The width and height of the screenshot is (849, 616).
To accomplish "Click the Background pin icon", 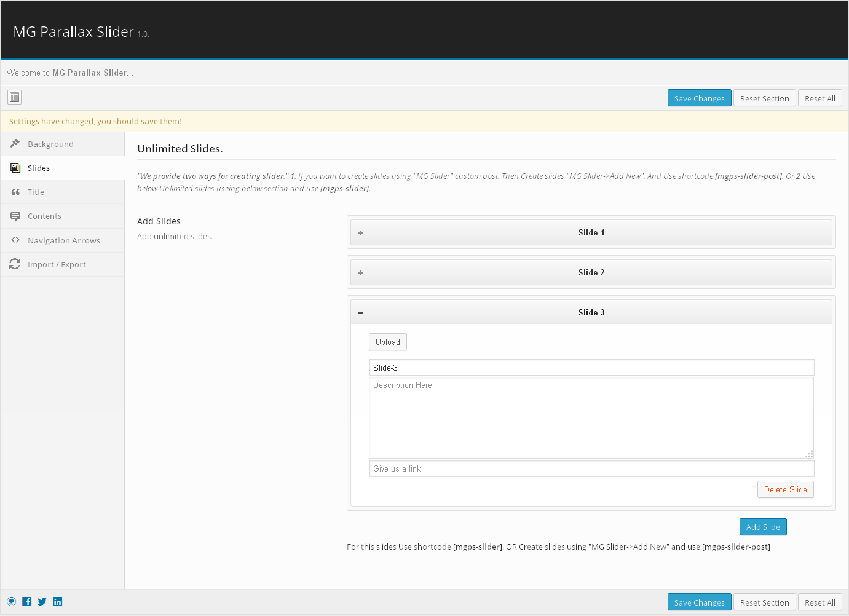I will [x=15, y=143].
